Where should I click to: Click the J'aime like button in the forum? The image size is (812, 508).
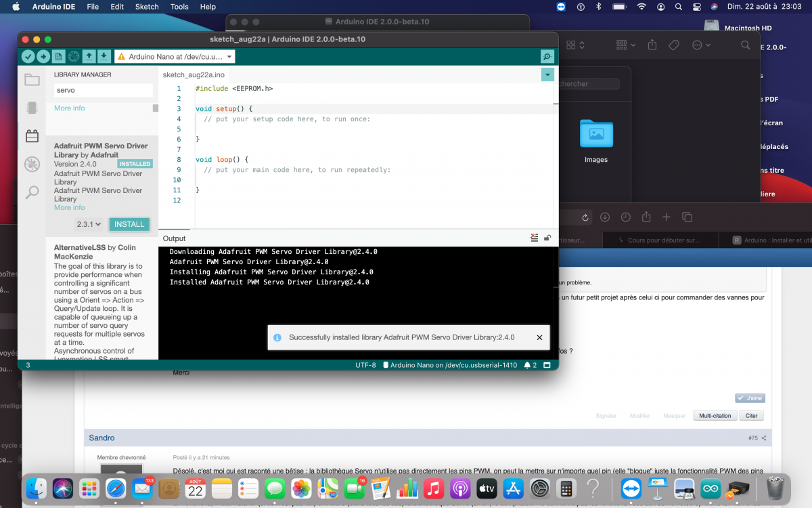point(750,398)
